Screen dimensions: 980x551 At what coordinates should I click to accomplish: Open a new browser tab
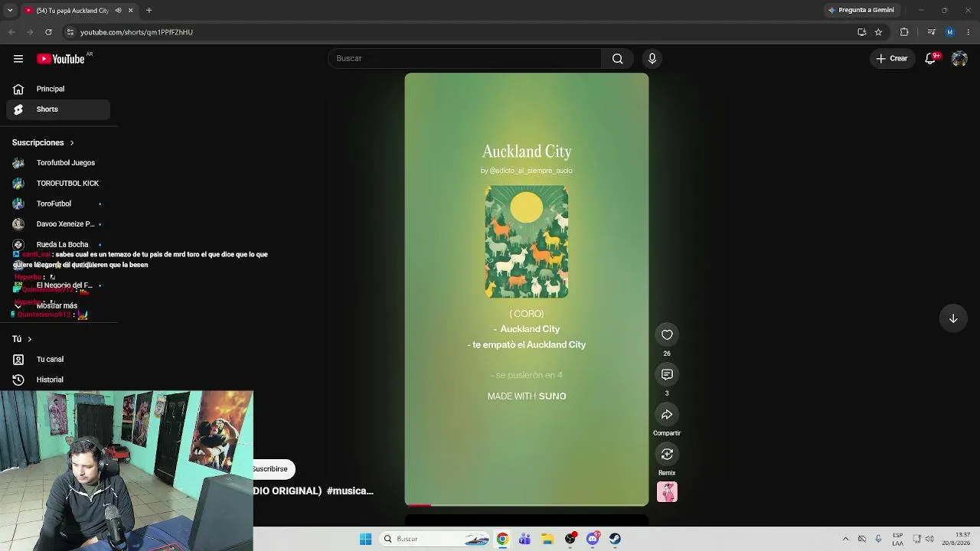click(149, 11)
